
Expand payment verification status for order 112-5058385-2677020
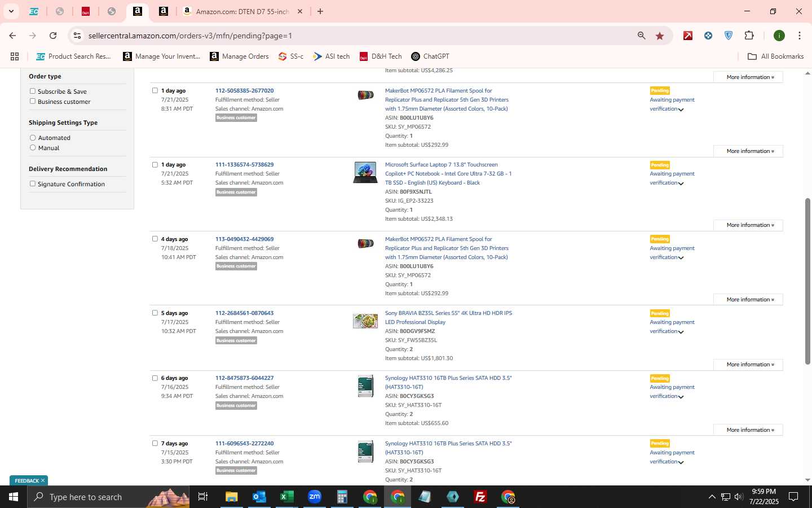(x=681, y=110)
